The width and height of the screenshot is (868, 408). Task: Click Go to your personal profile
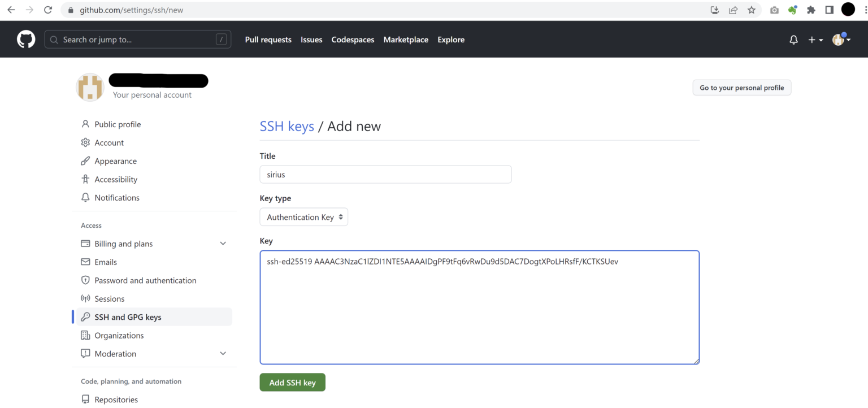[741, 88]
